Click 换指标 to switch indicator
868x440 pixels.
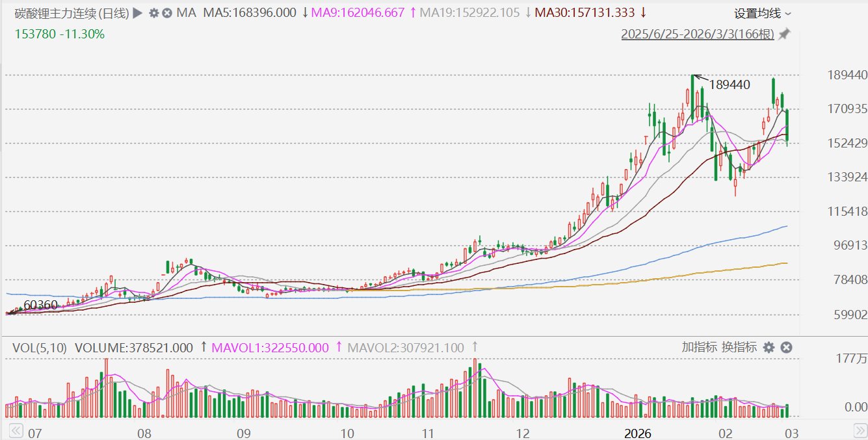point(739,348)
